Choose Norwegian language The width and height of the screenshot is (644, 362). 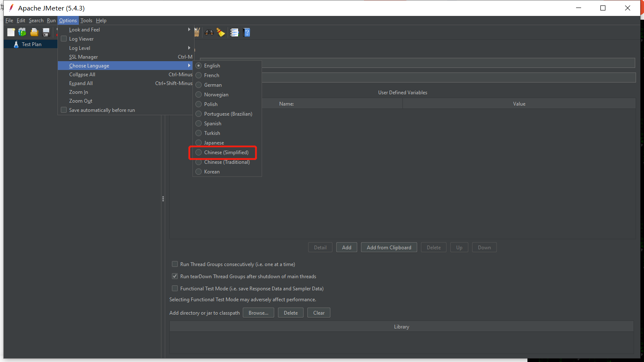point(199,95)
